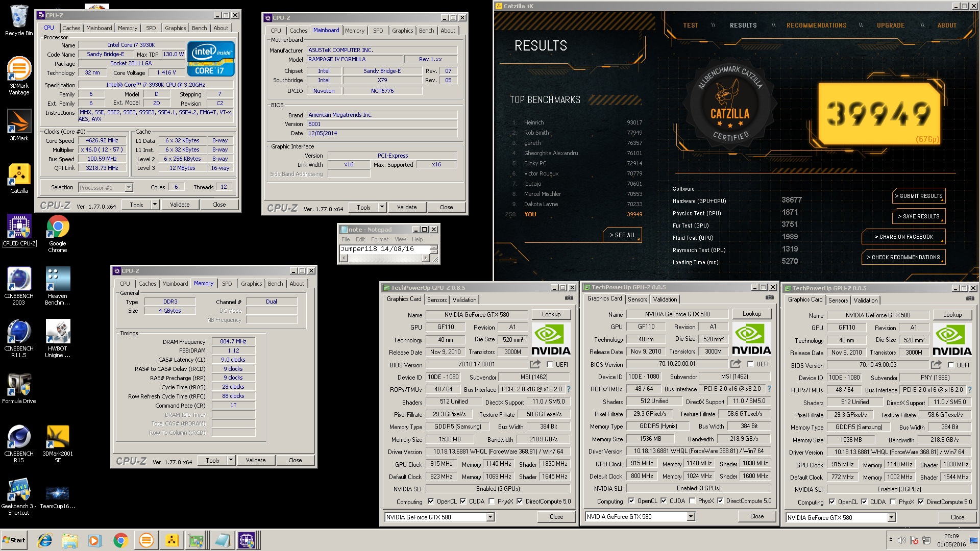Switch to Bench tab in CPU-Z Mainboard window

pos(426,31)
